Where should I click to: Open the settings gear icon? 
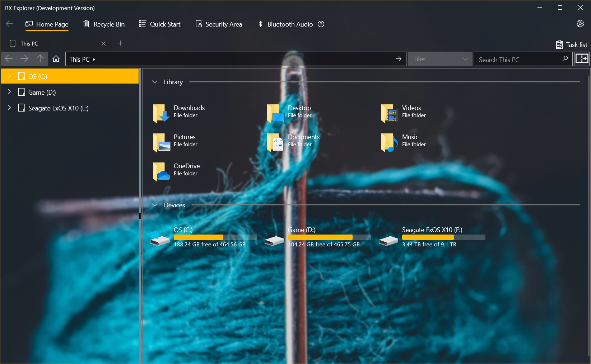pos(580,24)
